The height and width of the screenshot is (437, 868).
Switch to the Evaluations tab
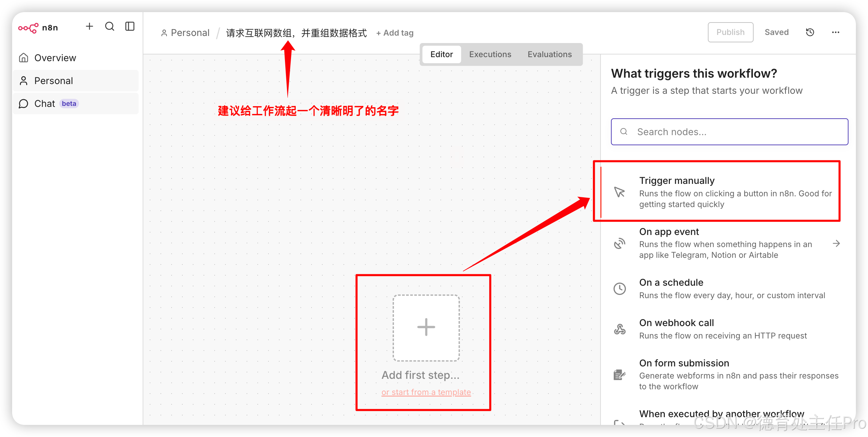coord(550,54)
